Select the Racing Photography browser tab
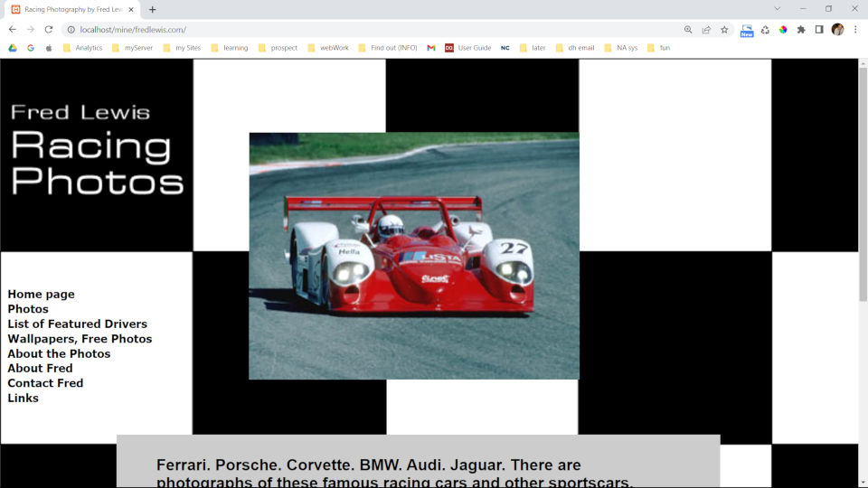The image size is (868, 488). pos(72,9)
